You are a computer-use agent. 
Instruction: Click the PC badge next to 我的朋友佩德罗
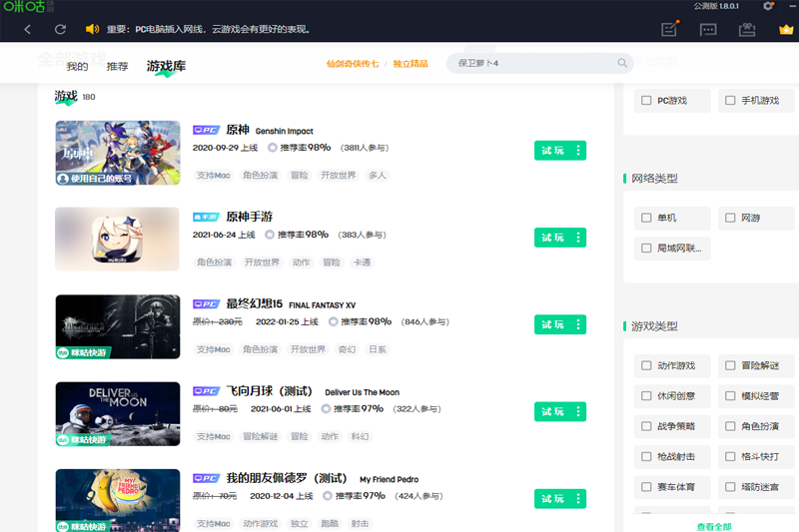pyautogui.click(x=206, y=478)
